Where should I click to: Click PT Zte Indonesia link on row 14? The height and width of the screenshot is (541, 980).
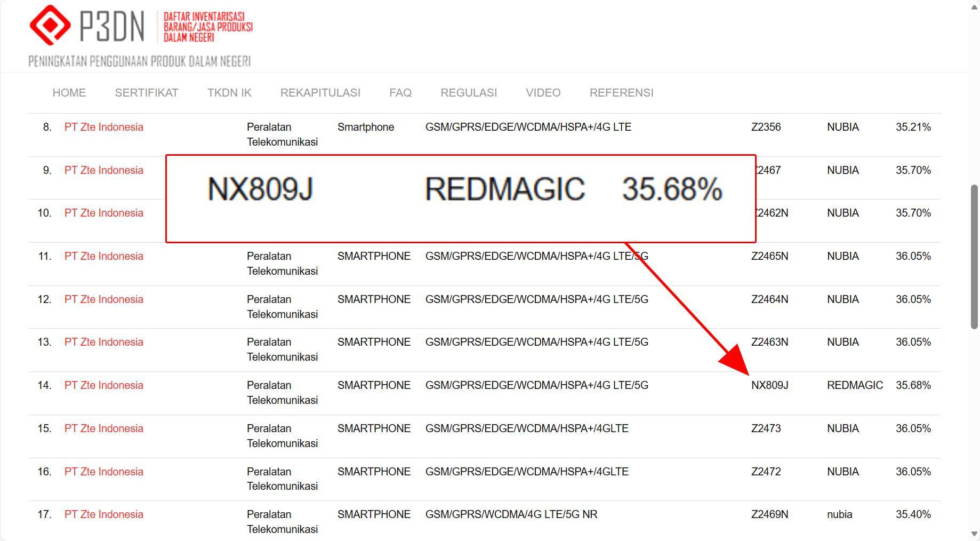pyautogui.click(x=103, y=385)
